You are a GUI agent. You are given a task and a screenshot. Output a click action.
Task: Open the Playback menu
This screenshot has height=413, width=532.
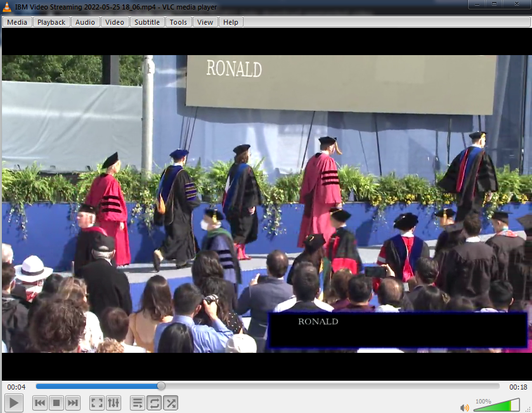point(51,22)
